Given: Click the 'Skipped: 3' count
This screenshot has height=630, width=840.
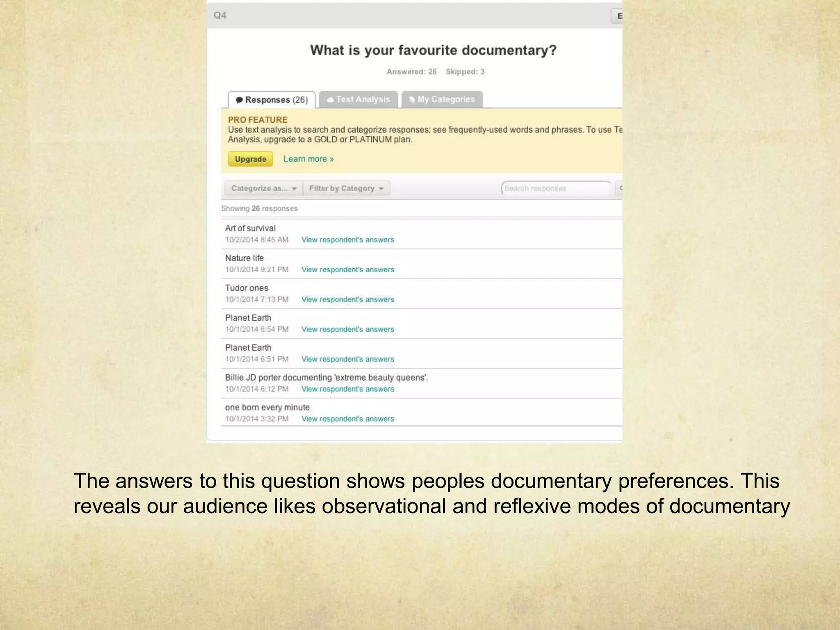Looking at the screenshot, I should point(465,72).
